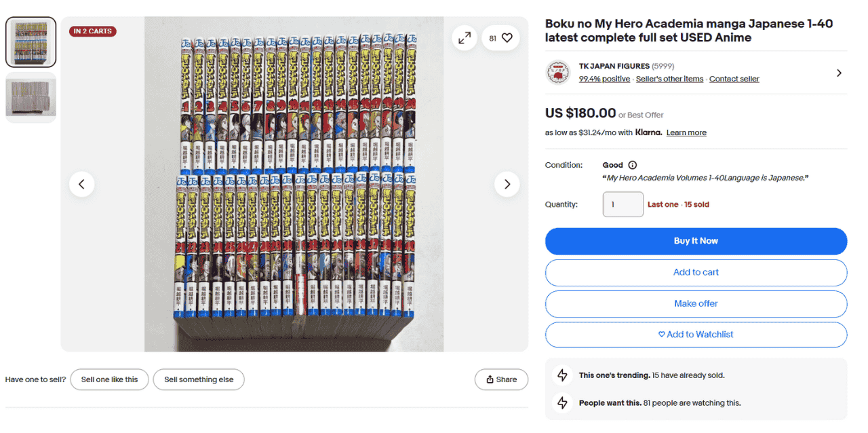The height and width of the screenshot is (433, 868).
Task: Open the 99.4% positive feedback link
Action: [604, 79]
